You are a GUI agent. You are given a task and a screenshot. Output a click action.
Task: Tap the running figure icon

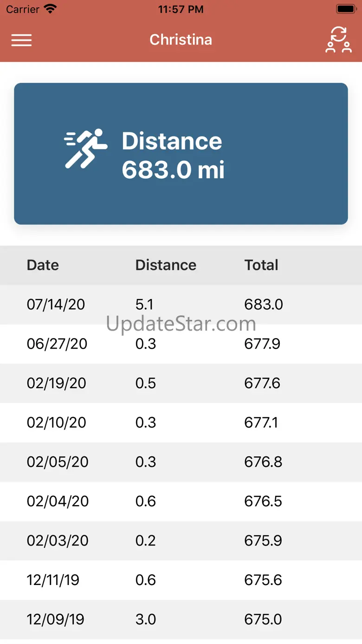click(86, 148)
